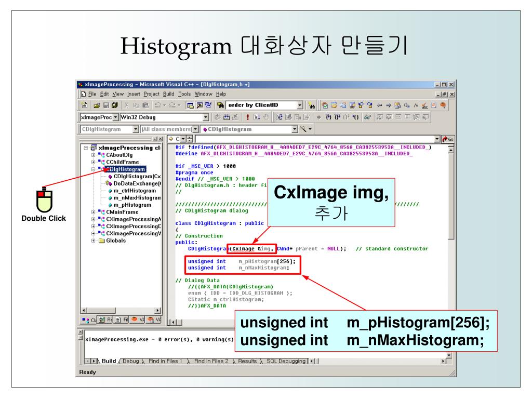532x399 pixels.
Task: Click the Copy toolbar icon
Action: 136,105
